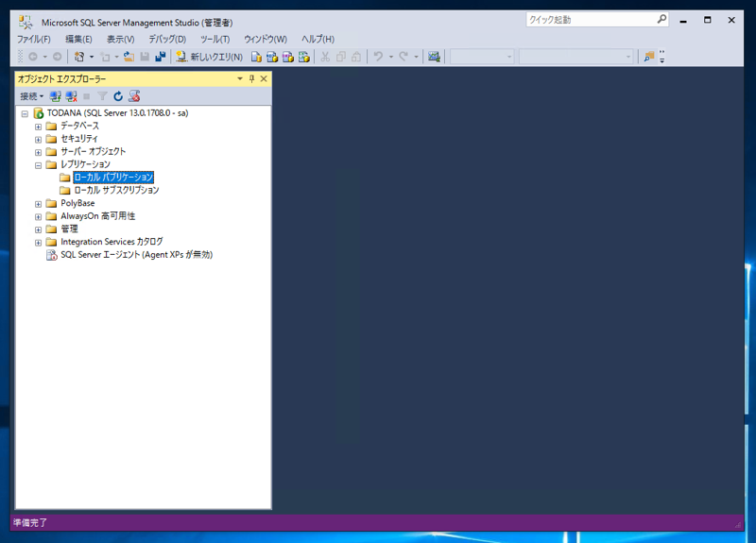The height and width of the screenshot is (543, 756).
Task: Click the Activity Monitor icon in Object Explorer toolbar
Action: (134, 96)
